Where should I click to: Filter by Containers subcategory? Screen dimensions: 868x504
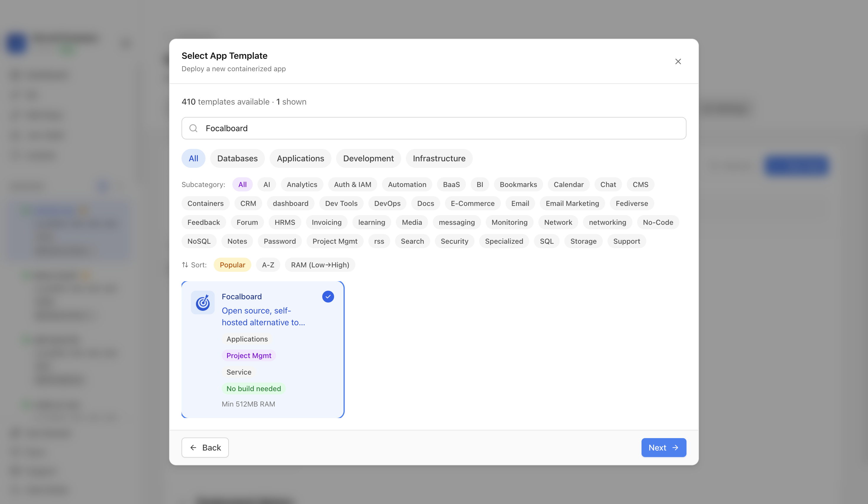tap(205, 204)
